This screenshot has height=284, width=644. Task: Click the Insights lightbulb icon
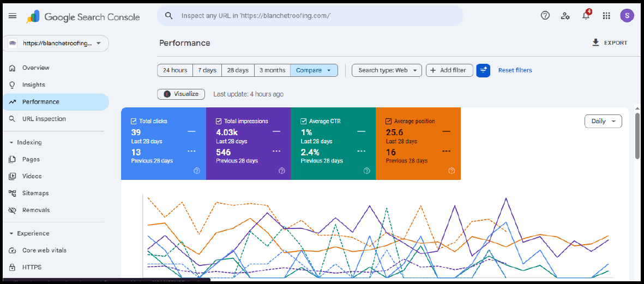13,85
